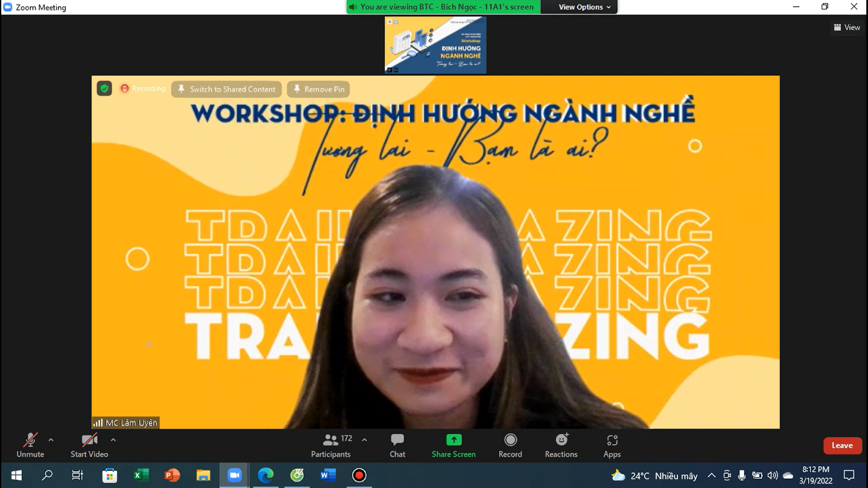Open the Windows Start menu
This screenshot has height=488, width=868.
(x=16, y=476)
